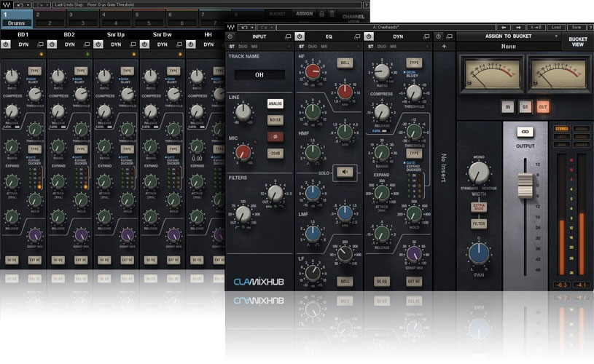Toggle the -20dB mic pad

[275, 152]
